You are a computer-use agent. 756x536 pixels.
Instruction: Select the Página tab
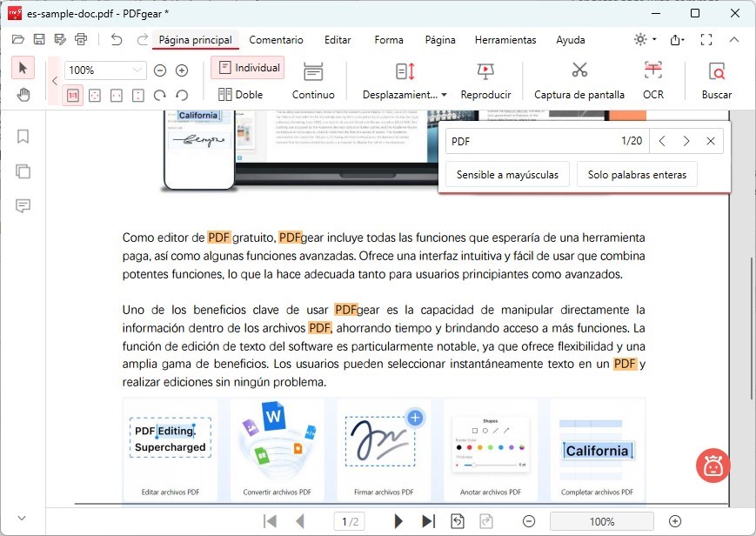click(440, 40)
